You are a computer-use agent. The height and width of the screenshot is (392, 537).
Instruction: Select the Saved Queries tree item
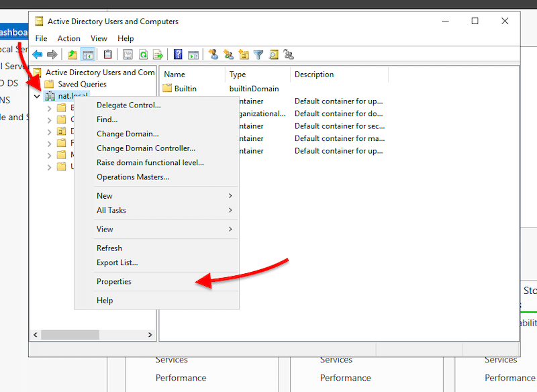pyautogui.click(x=82, y=84)
